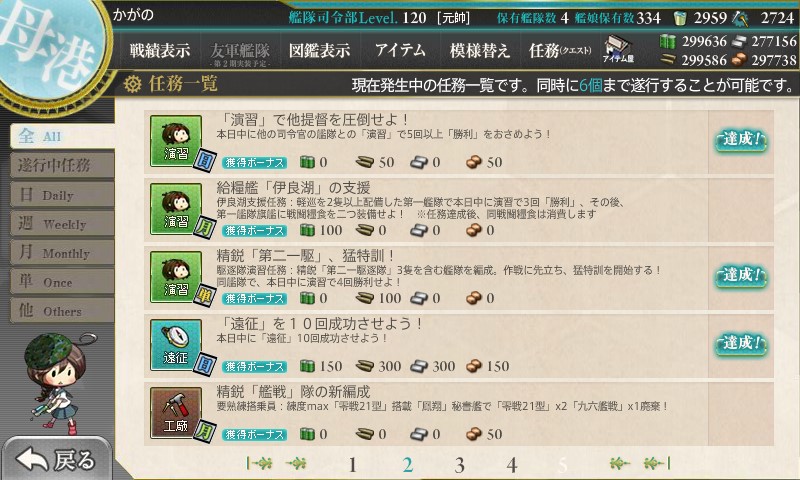Screen dimensions: 800x480
Task: Go to previous quest page arrow
Action: click(x=296, y=463)
